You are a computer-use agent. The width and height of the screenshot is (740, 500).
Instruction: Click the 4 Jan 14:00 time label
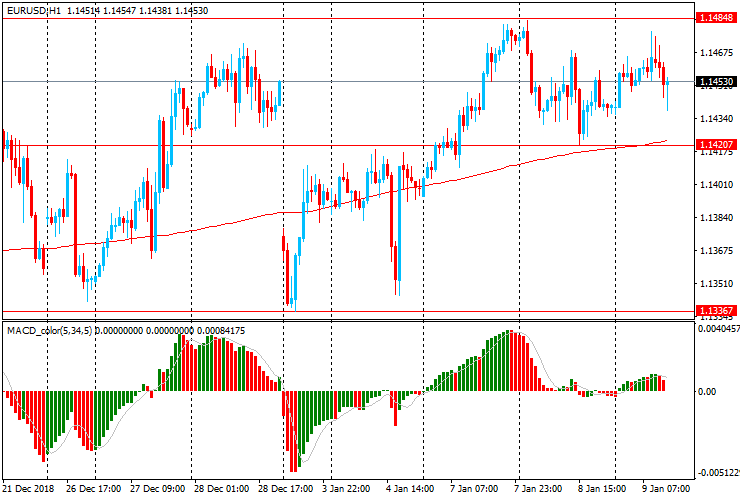point(409,490)
